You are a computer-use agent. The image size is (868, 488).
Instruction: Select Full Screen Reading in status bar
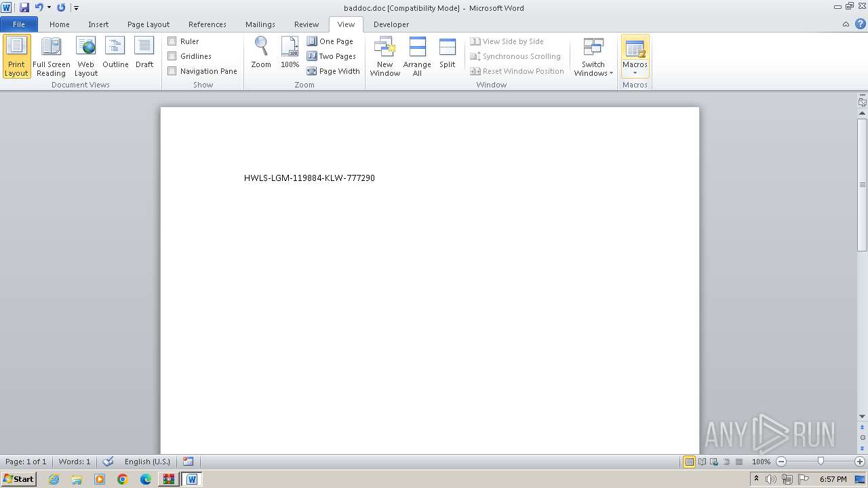click(702, 462)
